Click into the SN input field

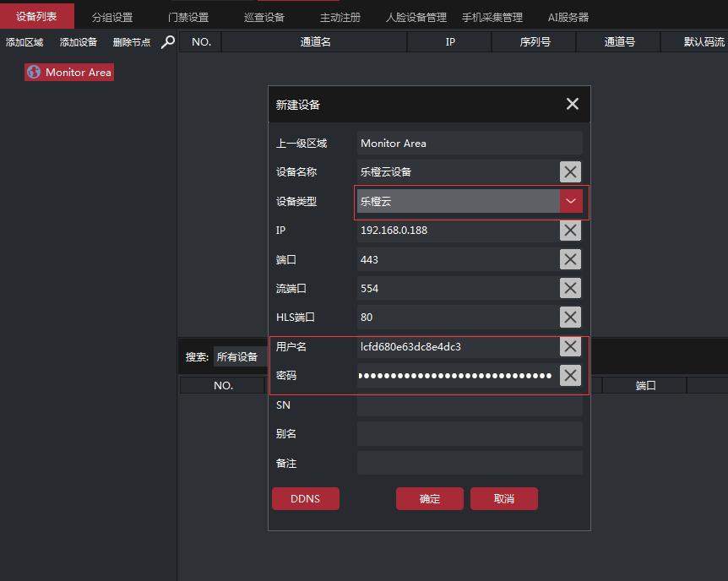(x=470, y=405)
